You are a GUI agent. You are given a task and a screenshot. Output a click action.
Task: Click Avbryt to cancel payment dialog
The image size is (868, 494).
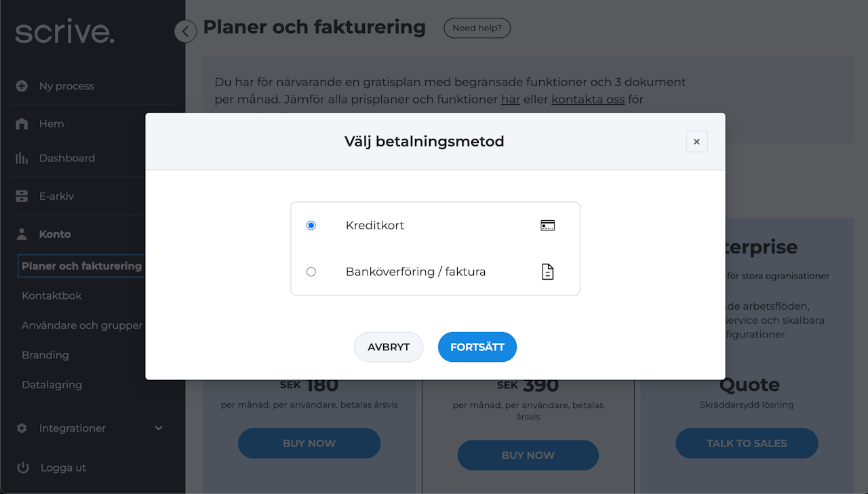click(389, 347)
